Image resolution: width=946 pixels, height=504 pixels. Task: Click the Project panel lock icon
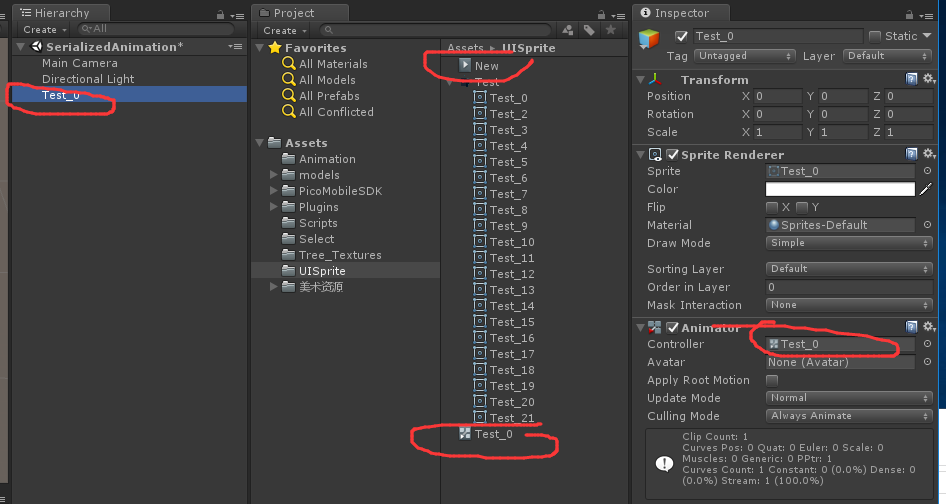click(x=601, y=14)
